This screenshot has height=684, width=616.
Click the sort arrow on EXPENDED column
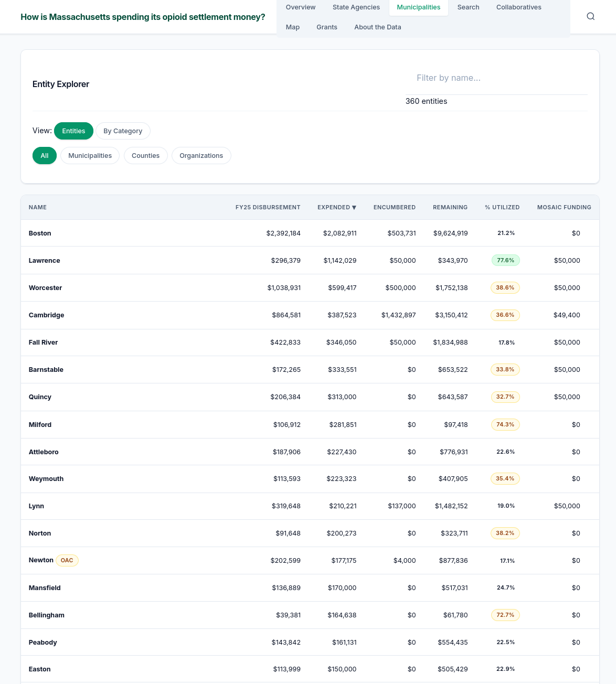[x=354, y=207]
